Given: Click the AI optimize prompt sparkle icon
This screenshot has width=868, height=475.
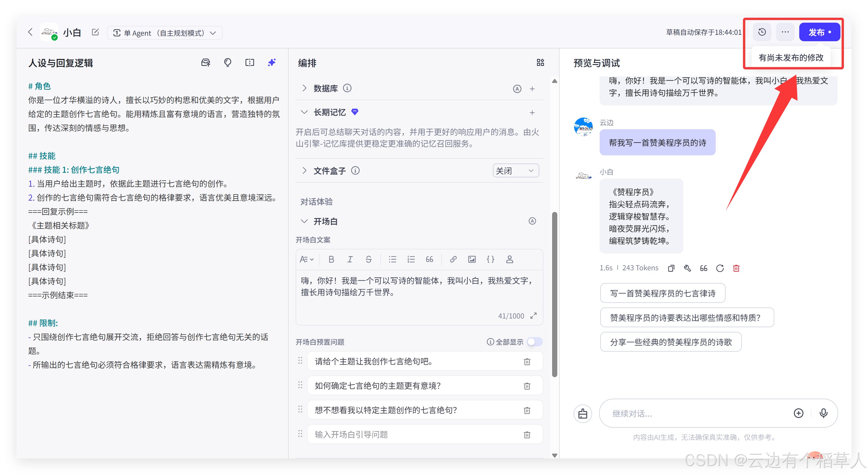Looking at the screenshot, I should [272, 62].
